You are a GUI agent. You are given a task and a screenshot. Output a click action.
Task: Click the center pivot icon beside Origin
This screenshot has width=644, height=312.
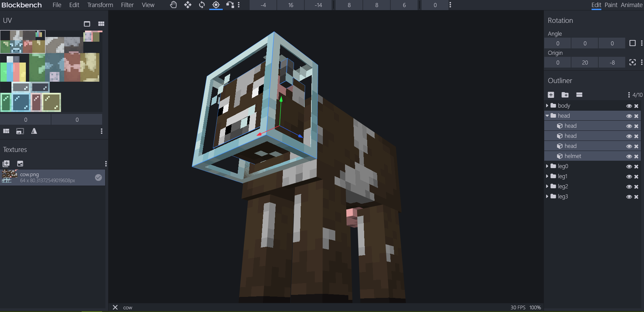[633, 62]
